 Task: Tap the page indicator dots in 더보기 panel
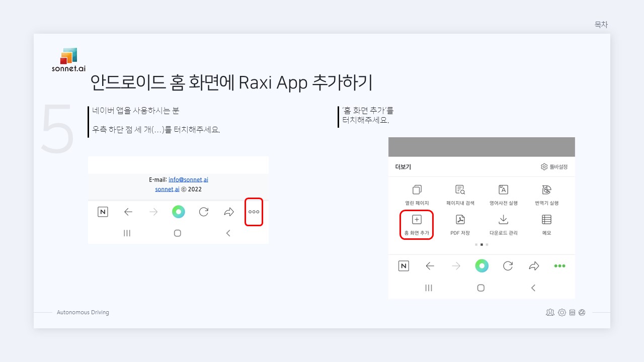coord(481,244)
